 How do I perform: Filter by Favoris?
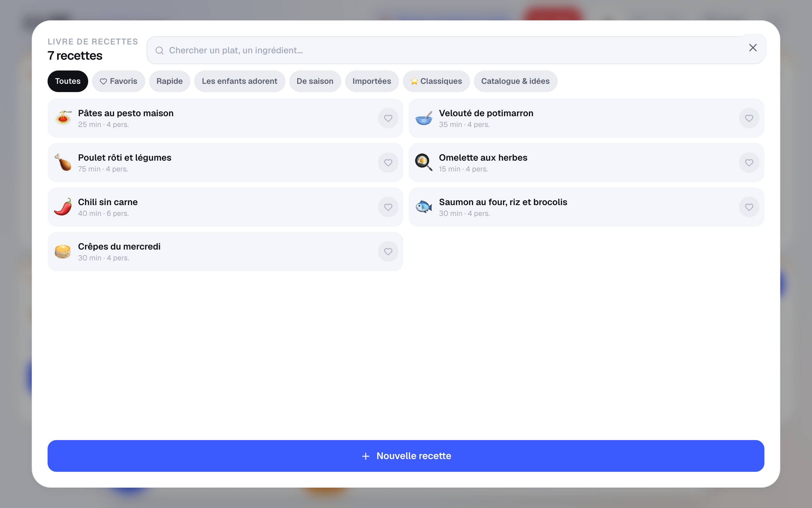coord(118,81)
